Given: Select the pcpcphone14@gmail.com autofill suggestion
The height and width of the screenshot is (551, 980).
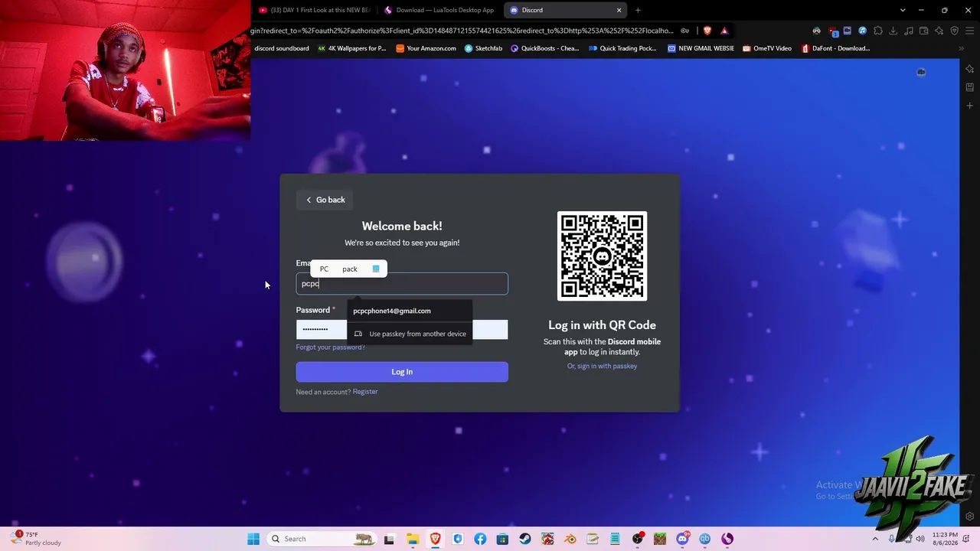Looking at the screenshot, I should pyautogui.click(x=410, y=311).
